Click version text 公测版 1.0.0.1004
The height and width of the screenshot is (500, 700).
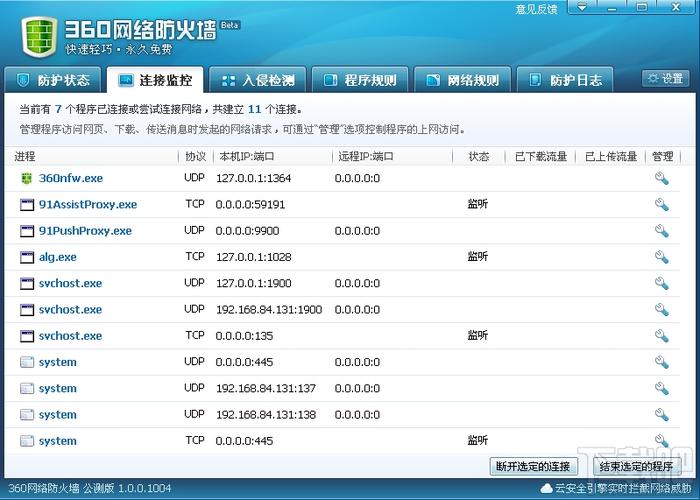tap(127, 488)
